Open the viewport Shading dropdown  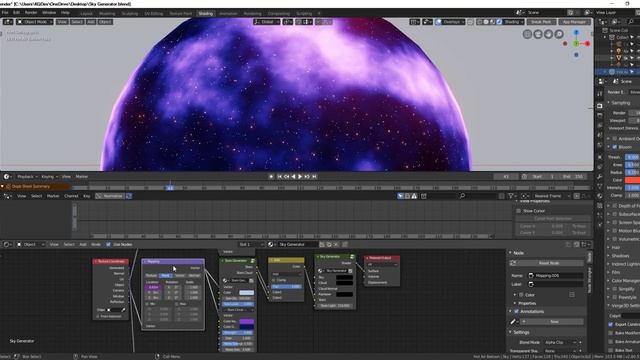[x=513, y=22]
